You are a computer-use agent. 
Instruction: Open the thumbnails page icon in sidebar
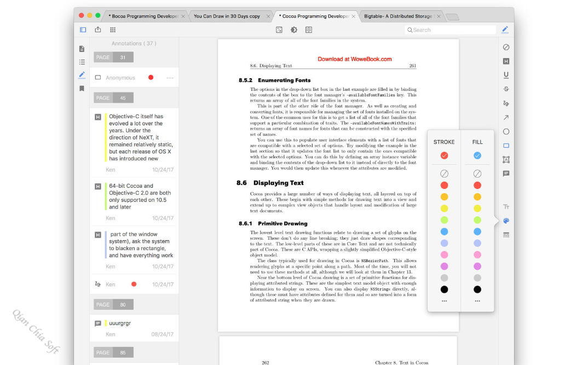click(82, 49)
